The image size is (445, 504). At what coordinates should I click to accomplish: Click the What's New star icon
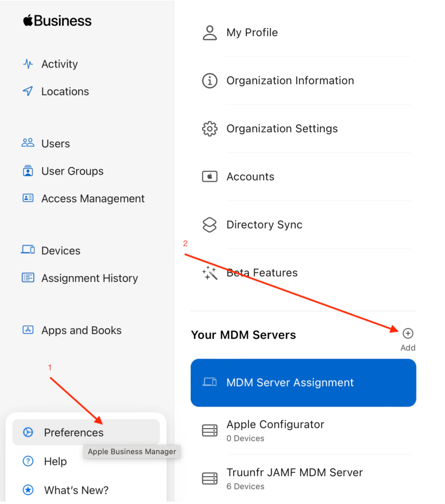coord(28,490)
